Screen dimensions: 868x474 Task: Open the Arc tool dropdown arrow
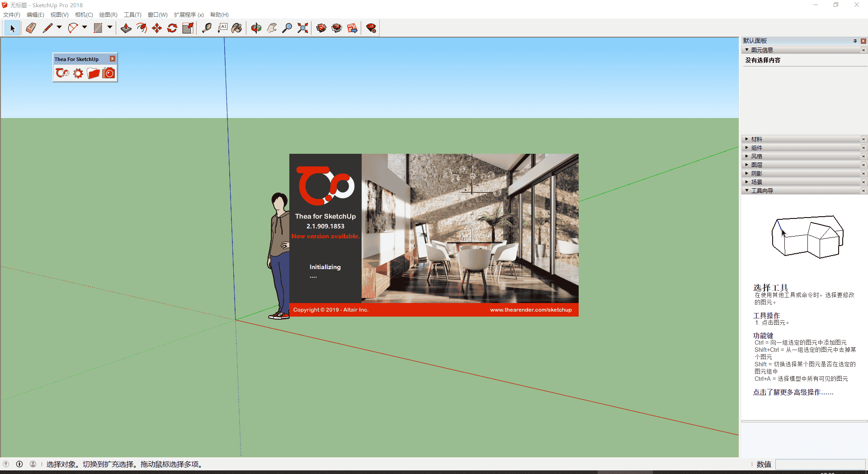tap(85, 28)
